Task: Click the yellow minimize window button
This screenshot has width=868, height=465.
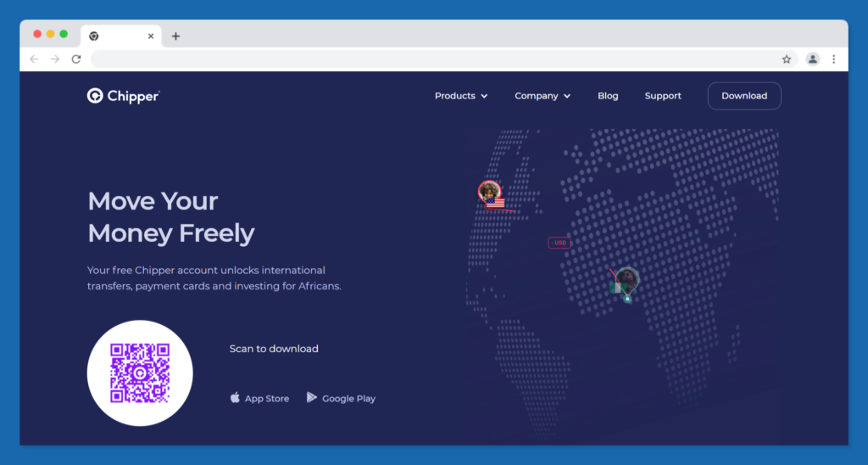Action: pyautogui.click(x=50, y=34)
